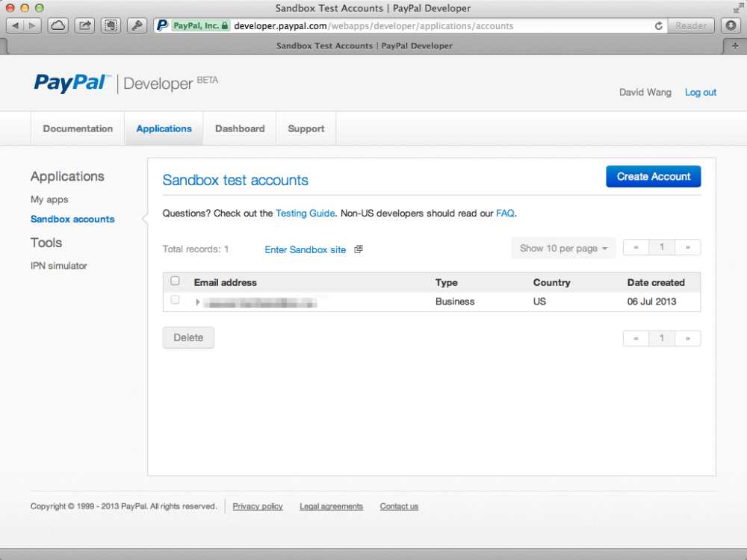Open Safari Downloads button
Screen dimensions: 747x560
tap(731, 25)
